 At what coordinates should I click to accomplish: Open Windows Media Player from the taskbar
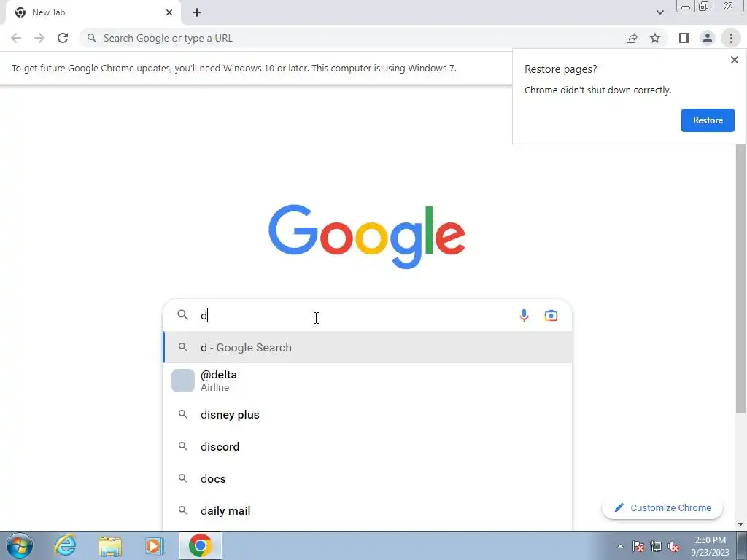point(155,545)
